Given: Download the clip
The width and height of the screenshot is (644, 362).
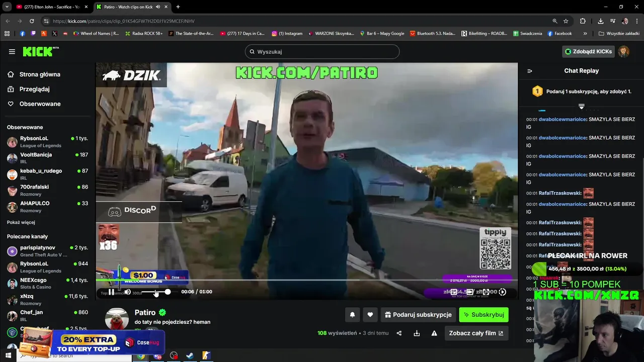Looking at the screenshot, I should click(417, 333).
